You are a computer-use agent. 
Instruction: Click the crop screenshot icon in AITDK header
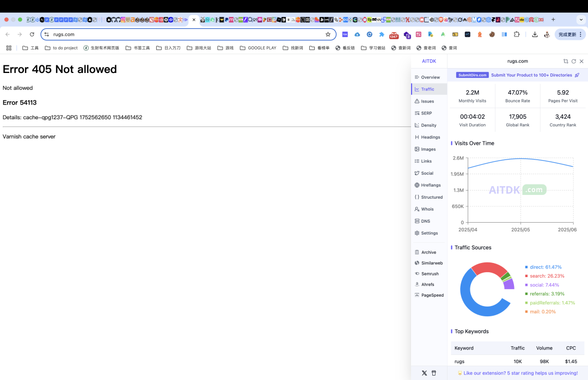click(x=566, y=61)
